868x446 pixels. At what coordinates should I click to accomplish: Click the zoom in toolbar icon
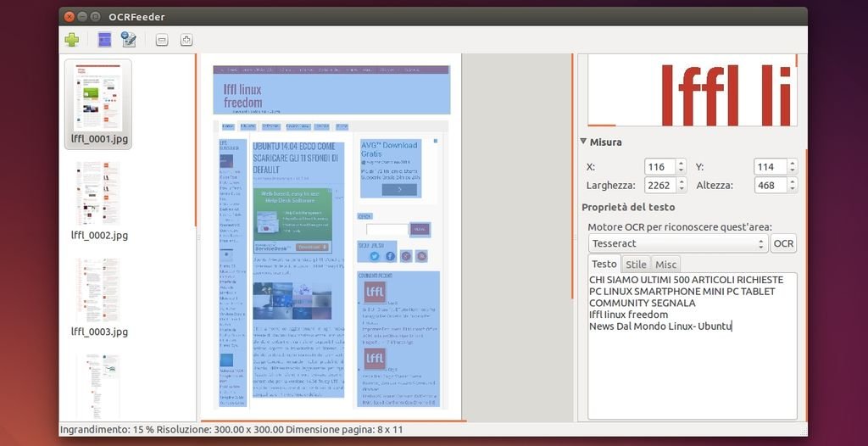coord(186,40)
